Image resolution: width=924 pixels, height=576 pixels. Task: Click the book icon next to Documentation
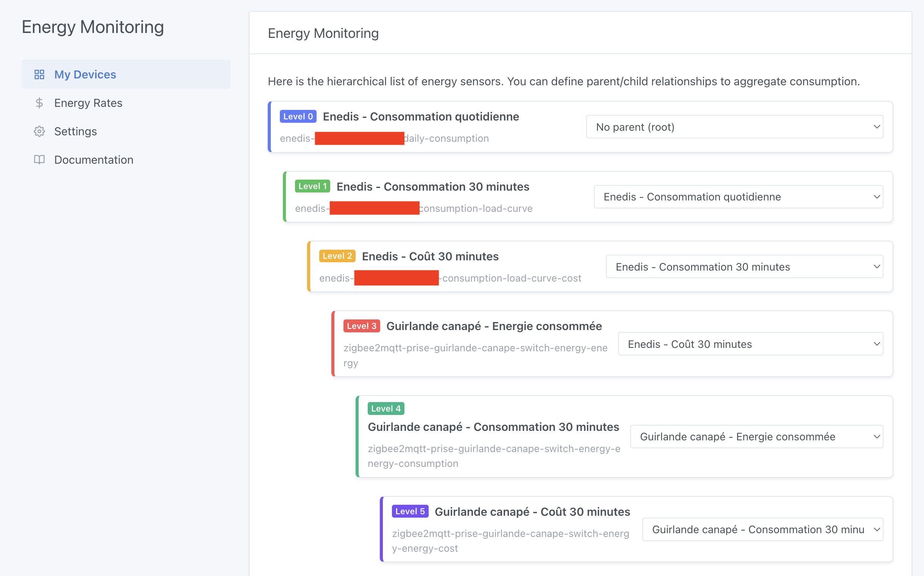tap(39, 160)
